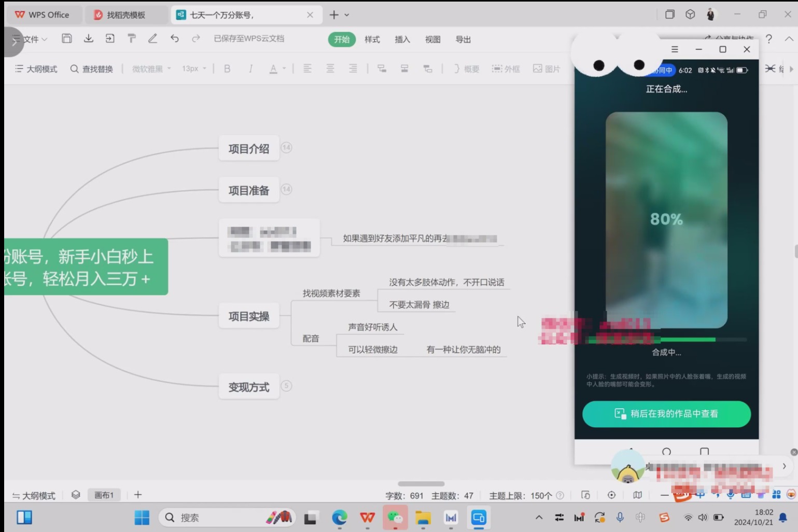Screen dimensions: 798x532
Task: Select the 画布1 canvas tab
Action: (x=104, y=495)
